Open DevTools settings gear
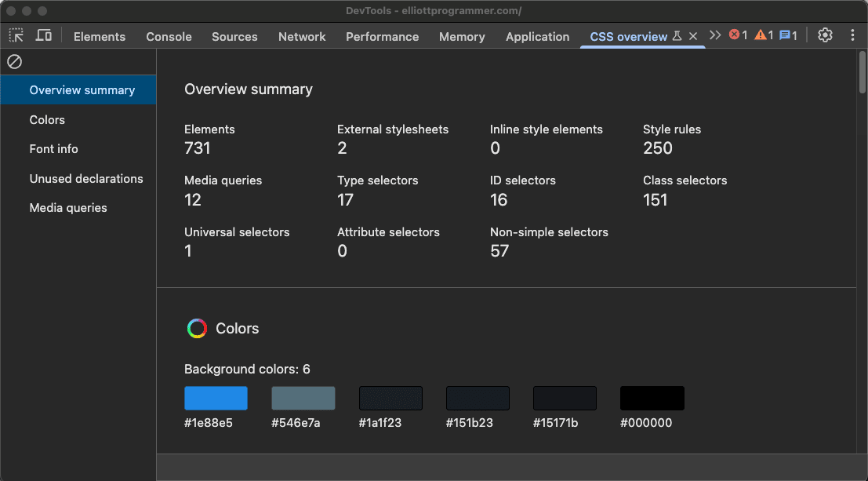This screenshot has height=481, width=868. pyautogui.click(x=825, y=35)
